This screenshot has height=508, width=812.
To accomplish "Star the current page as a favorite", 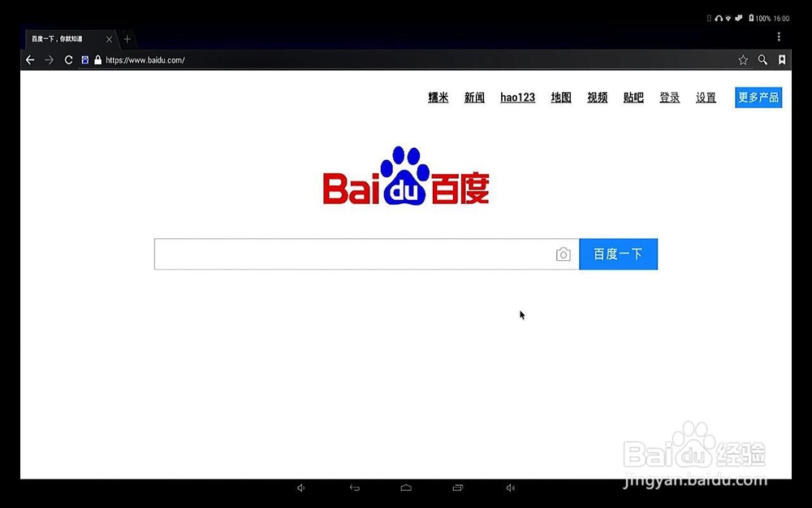I will pyautogui.click(x=742, y=59).
